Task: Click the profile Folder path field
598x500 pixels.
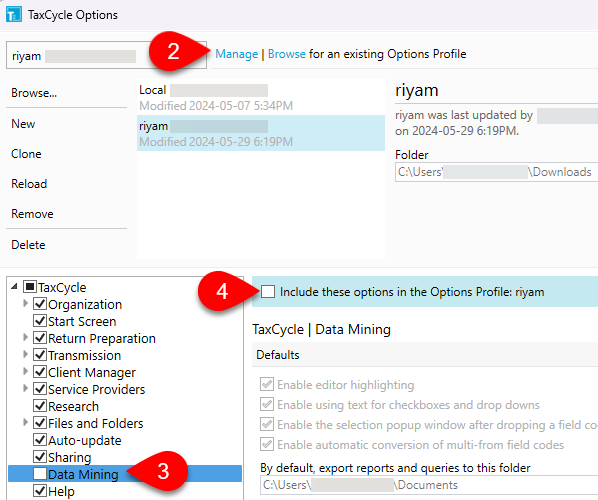Action: (497, 172)
